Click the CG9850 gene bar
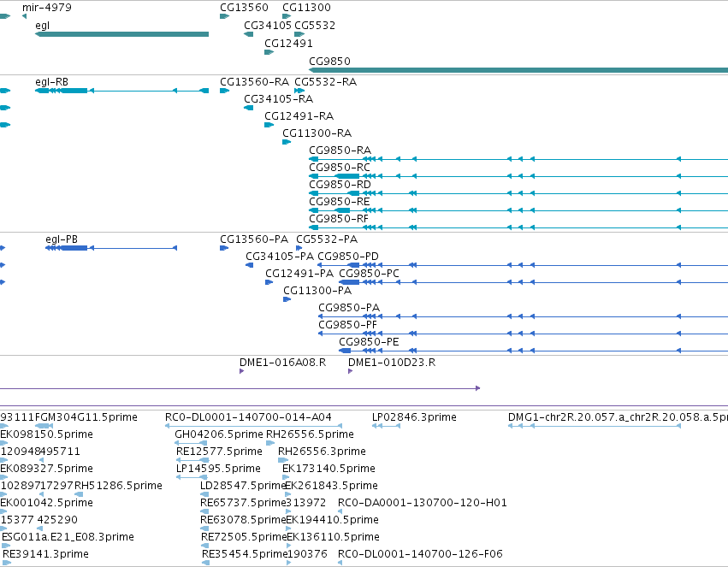The width and height of the screenshot is (728, 567). [518, 70]
